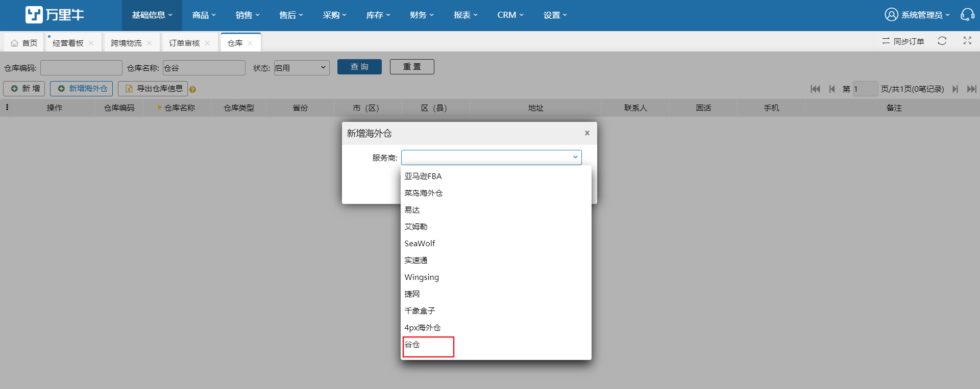Click the 仓库类型 column header

point(239,108)
